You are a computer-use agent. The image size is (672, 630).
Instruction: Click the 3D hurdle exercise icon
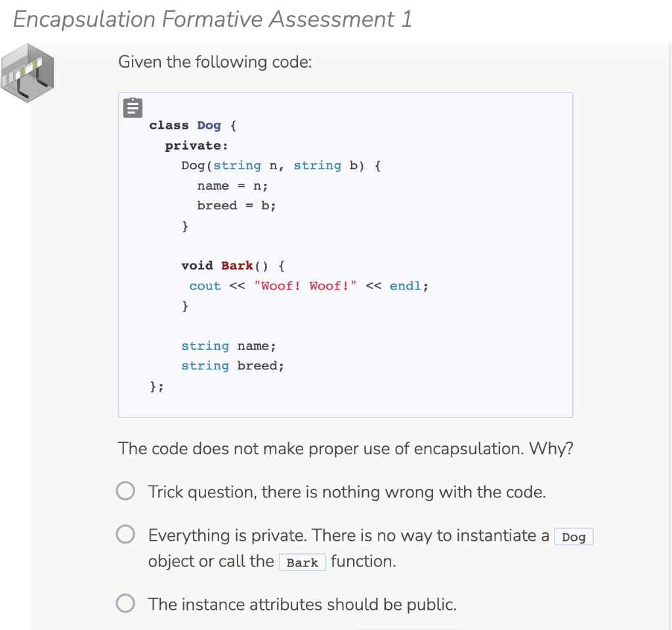click(28, 72)
